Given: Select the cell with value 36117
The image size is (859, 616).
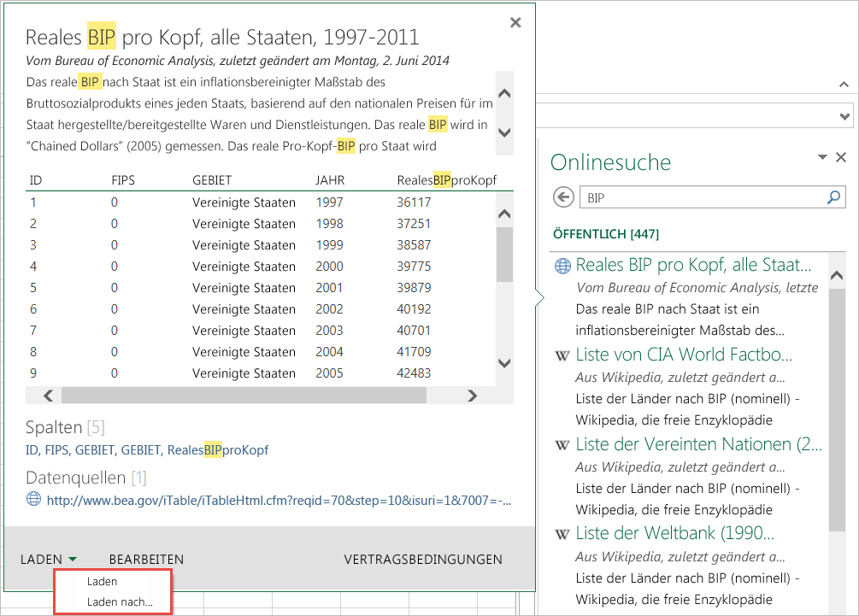Looking at the screenshot, I should click(414, 202).
